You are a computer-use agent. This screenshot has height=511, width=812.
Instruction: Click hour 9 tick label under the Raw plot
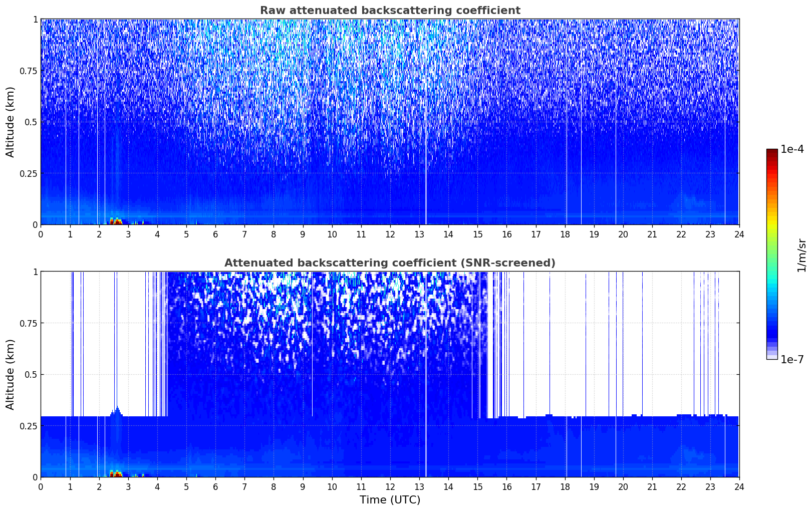[303, 234]
